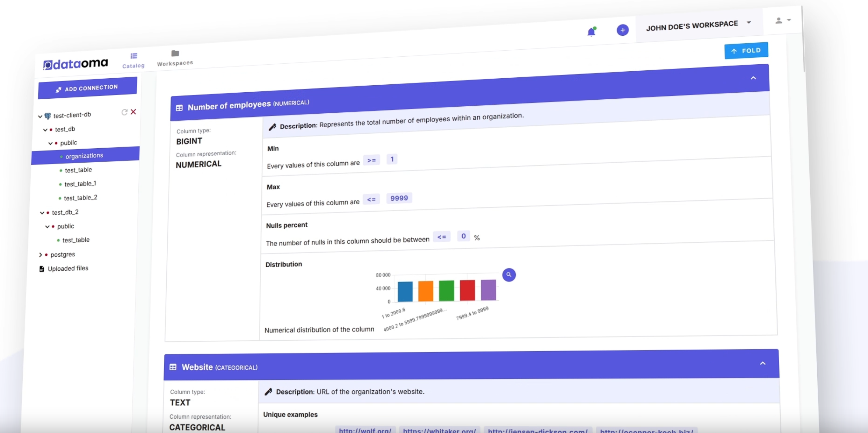The image size is (868, 433).
Task: Click the FOLD button
Action: (x=746, y=50)
